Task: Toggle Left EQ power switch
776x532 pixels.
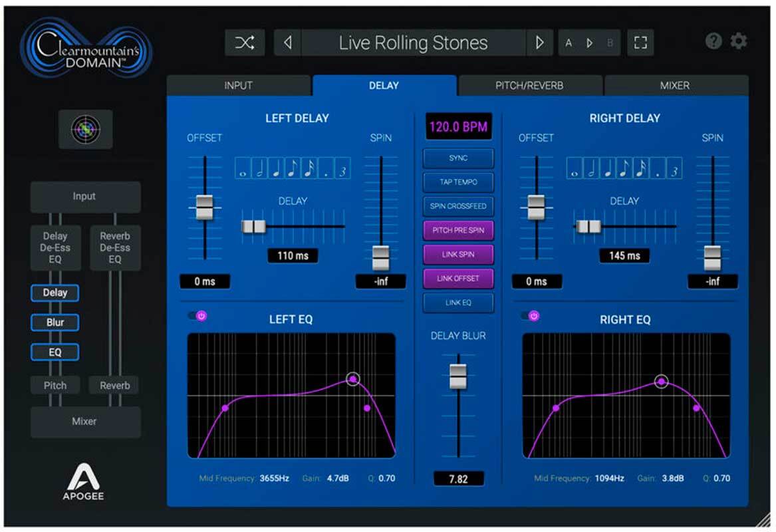Action: (x=198, y=316)
